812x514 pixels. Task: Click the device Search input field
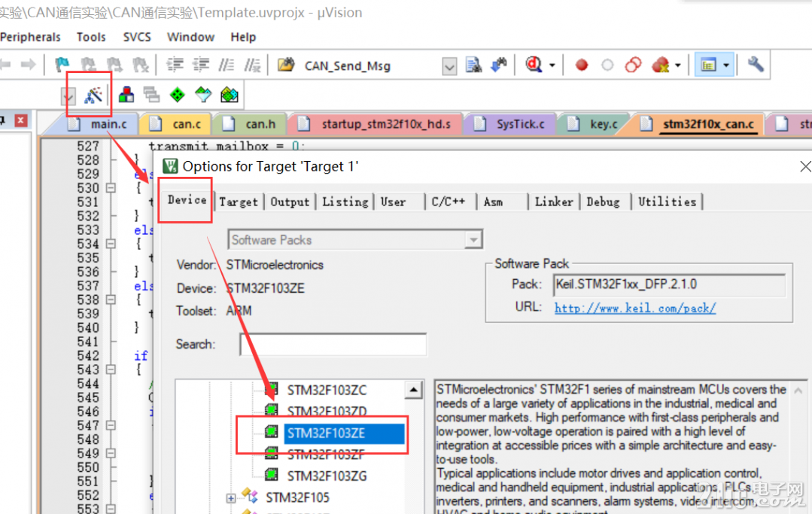pos(333,345)
